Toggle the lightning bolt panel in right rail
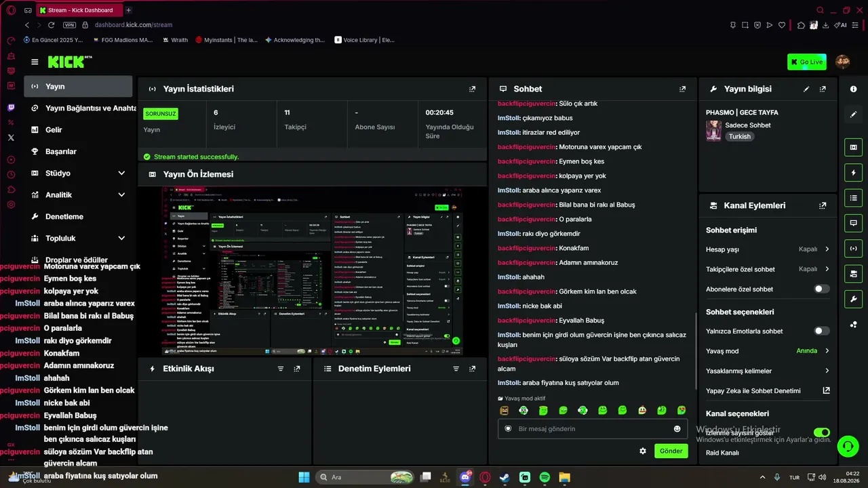 point(853,172)
